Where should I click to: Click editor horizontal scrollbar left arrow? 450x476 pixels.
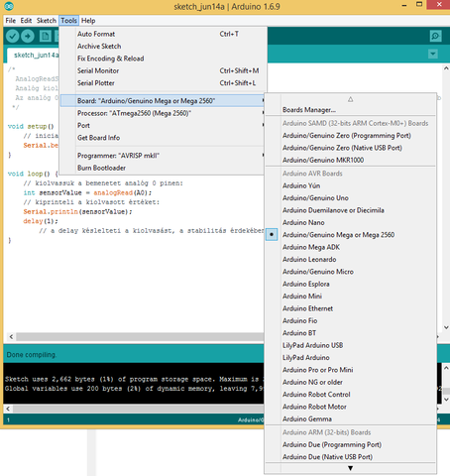(11, 336)
